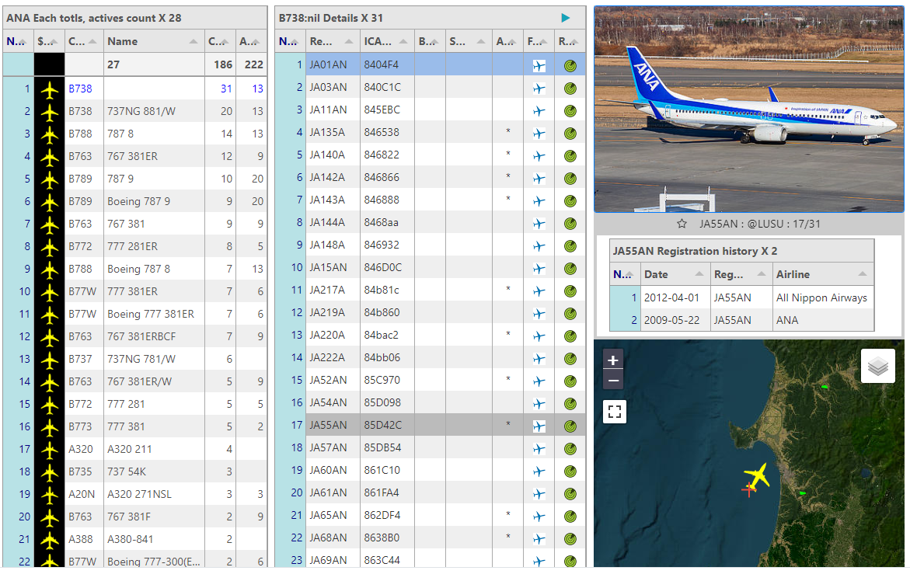
Task: Click the radar icon in the JA01AN row
Action: tap(570, 65)
